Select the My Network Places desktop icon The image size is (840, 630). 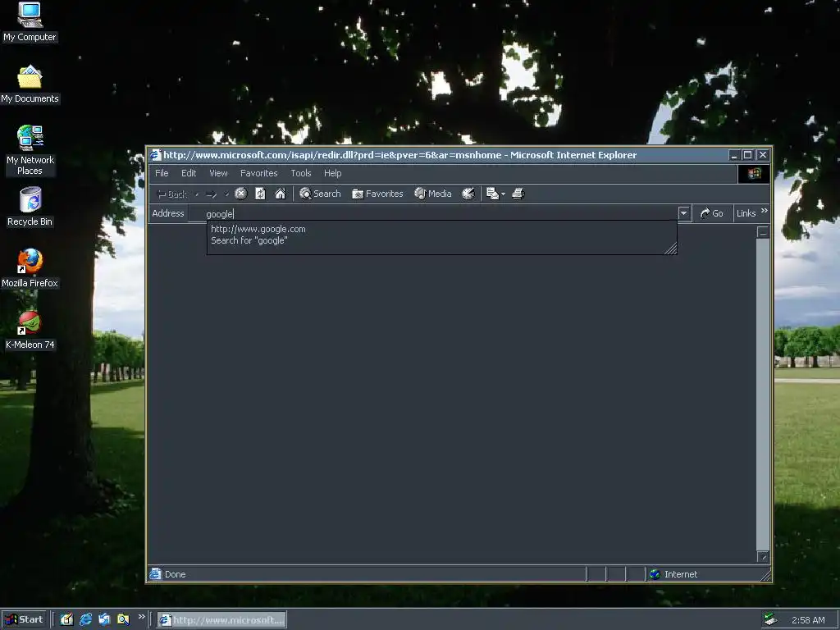pyautogui.click(x=30, y=150)
